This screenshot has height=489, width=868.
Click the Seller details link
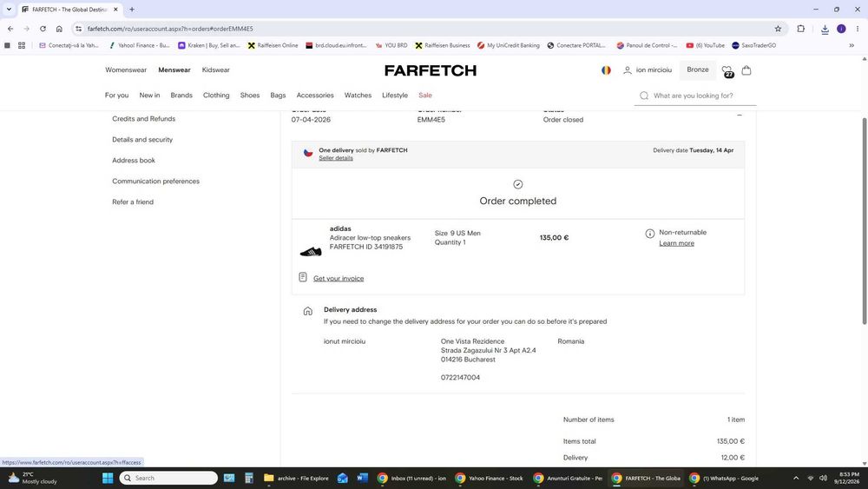(x=335, y=158)
